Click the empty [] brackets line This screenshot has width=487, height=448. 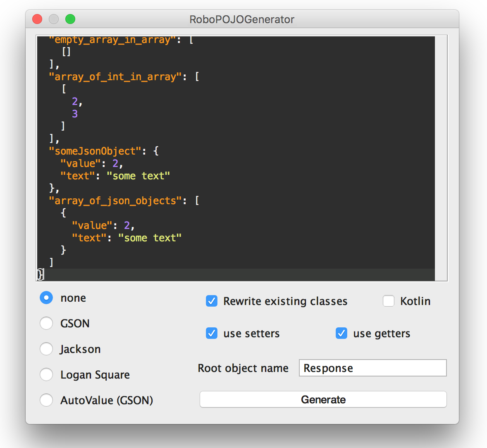point(66,52)
